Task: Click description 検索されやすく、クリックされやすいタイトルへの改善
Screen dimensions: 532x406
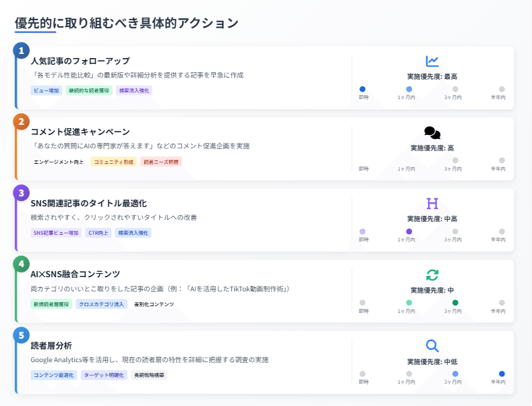Action: (114, 217)
